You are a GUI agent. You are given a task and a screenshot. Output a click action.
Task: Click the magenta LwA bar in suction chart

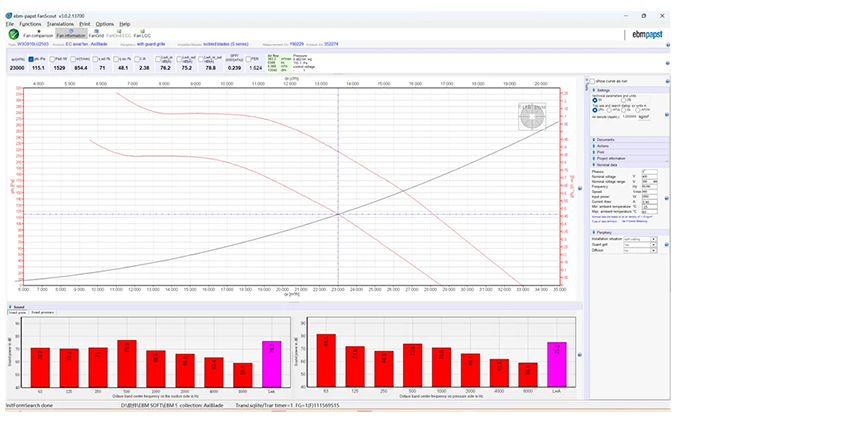click(271, 364)
